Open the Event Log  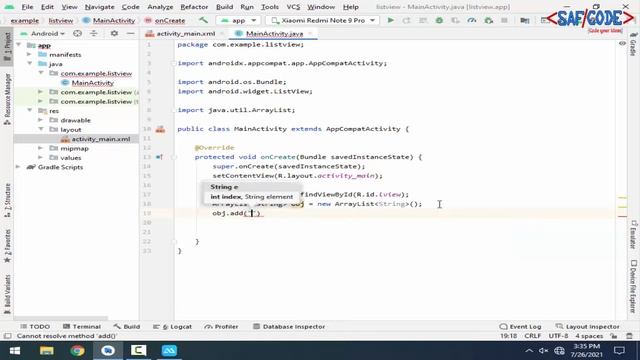pyautogui.click(x=520, y=327)
